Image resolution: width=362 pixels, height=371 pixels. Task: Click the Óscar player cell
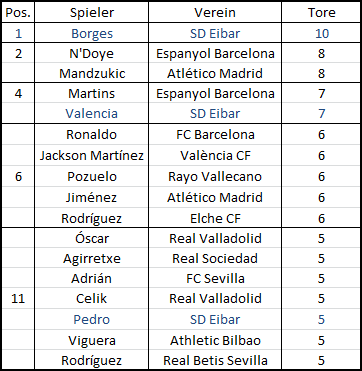[92, 238]
